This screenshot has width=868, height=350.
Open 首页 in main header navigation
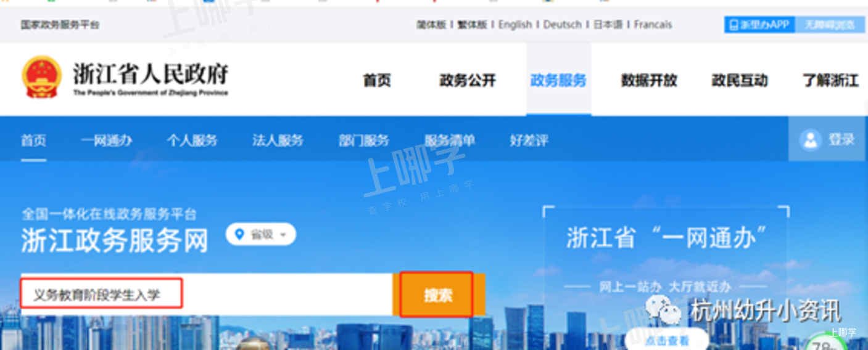click(377, 80)
